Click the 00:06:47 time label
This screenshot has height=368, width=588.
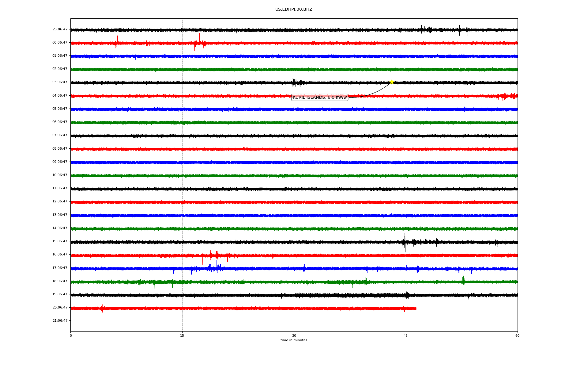tap(60, 43)
